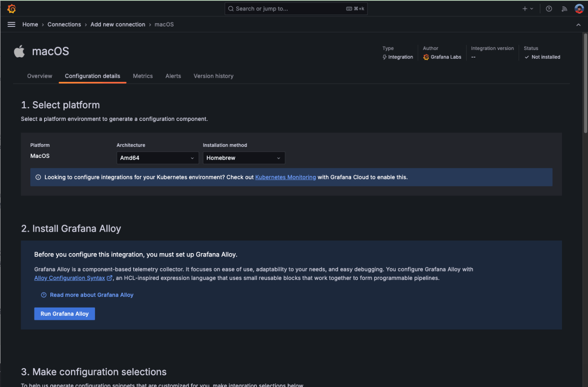This screenshot has height=387, width=588.
Task: Click the '1. Select platform' heading
Action: tap(60, 105)
